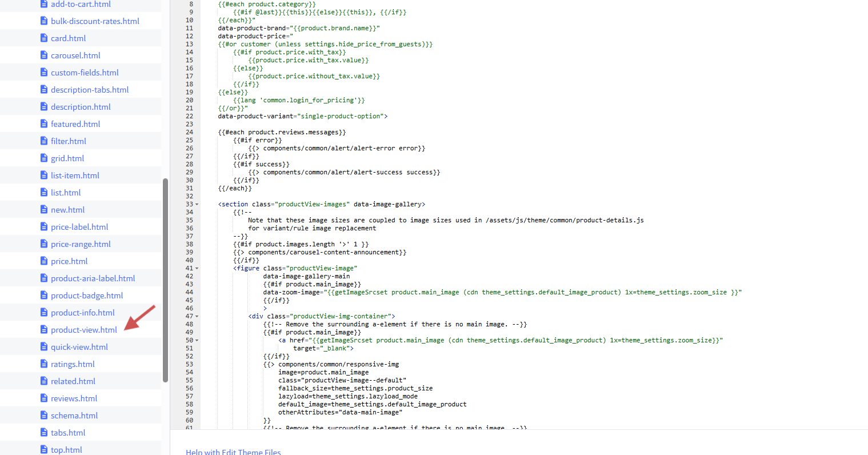
Task: Click the file icon beside product-view.html
Action: [44, 330]
